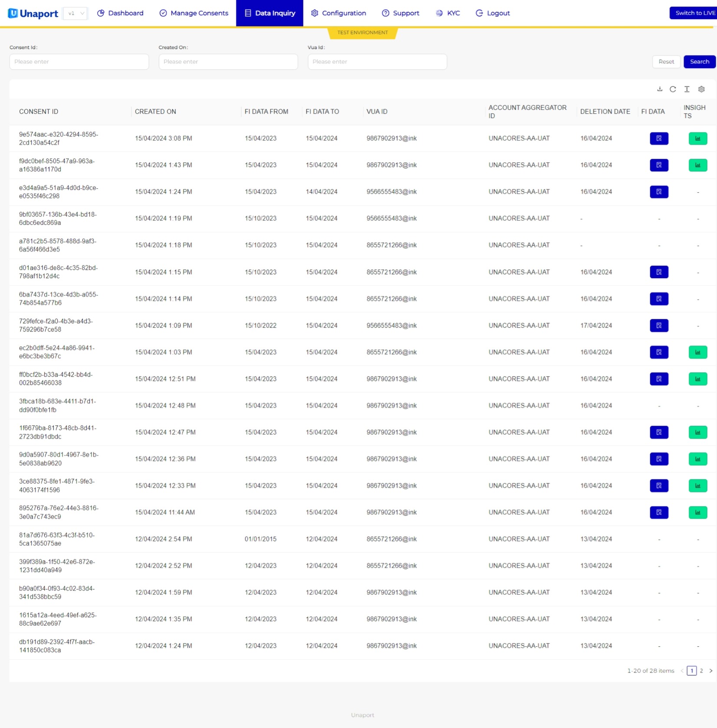Open FI Data for consent 6ba7437d
Image resolution: width=717 pixels, height=728 pixels.
pos(658,298)
